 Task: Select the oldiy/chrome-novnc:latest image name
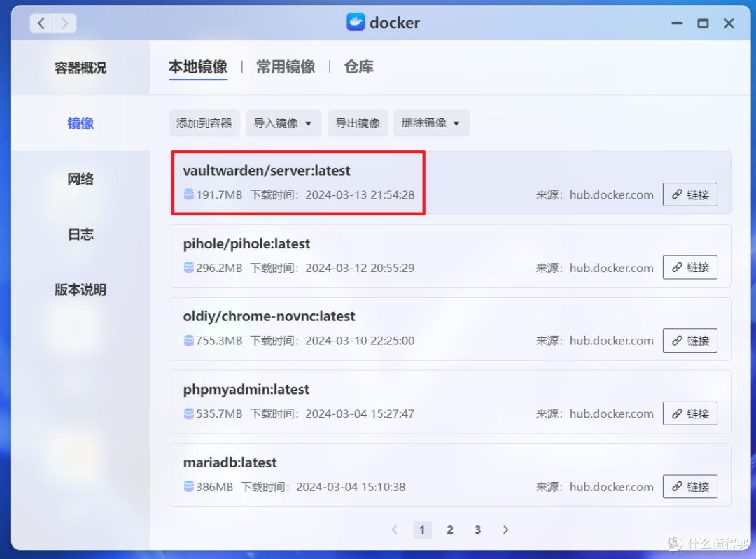tap(269, 317)
